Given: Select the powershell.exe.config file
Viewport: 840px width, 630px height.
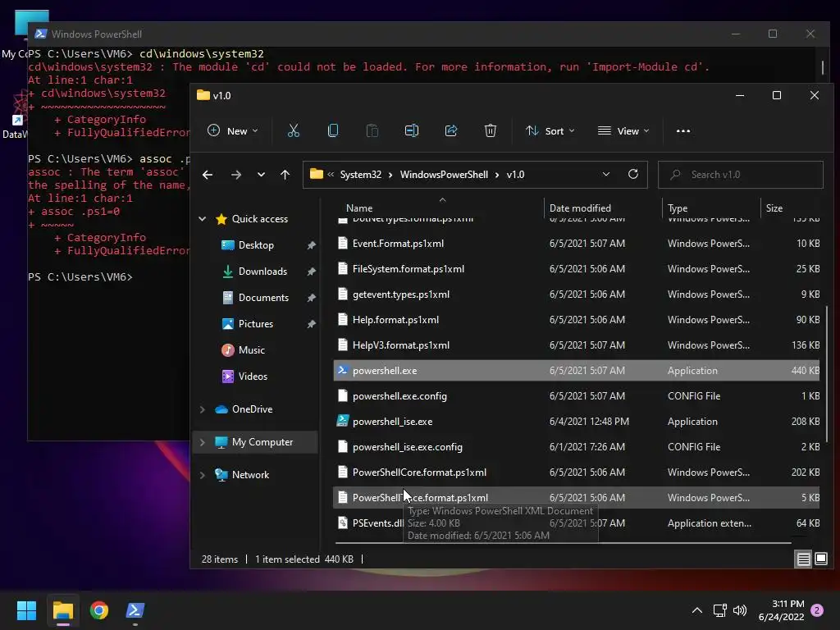Looking at the screenshot, I should tap(577, 396).
